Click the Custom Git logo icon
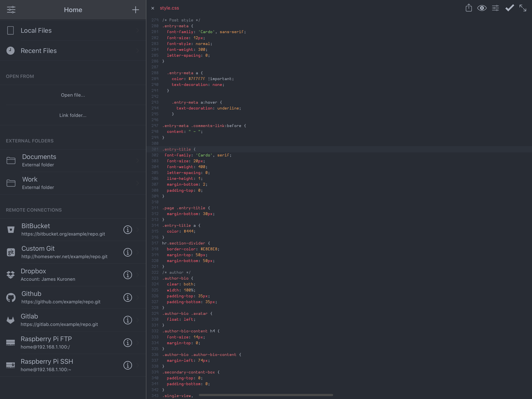This screenshot has width=532, height=399. pos(11,252)
